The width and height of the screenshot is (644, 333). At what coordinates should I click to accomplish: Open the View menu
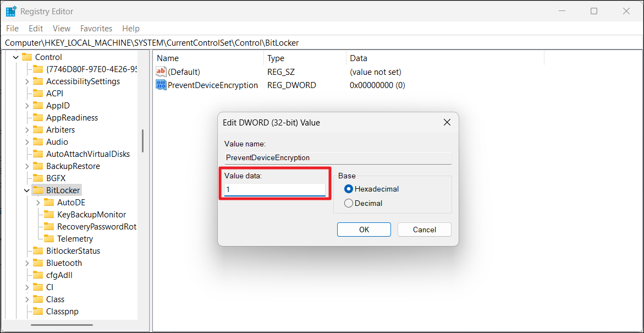pyautogui.click(x=62, y=29)
